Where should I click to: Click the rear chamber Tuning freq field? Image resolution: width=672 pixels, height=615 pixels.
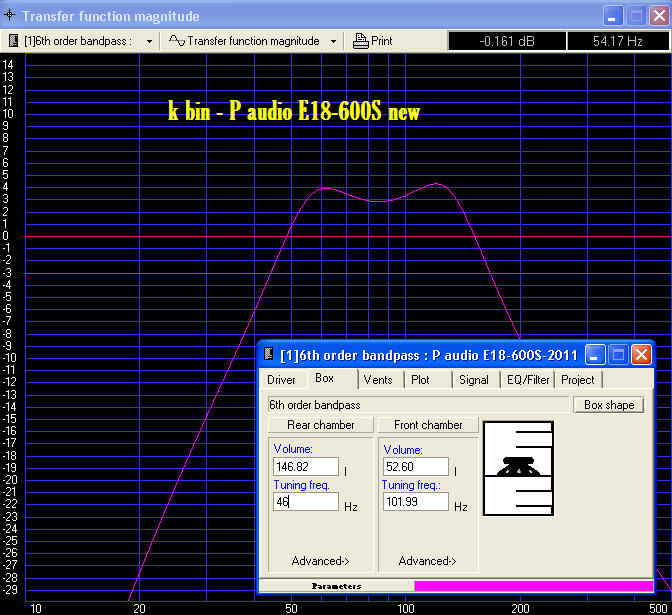point(306,501)
